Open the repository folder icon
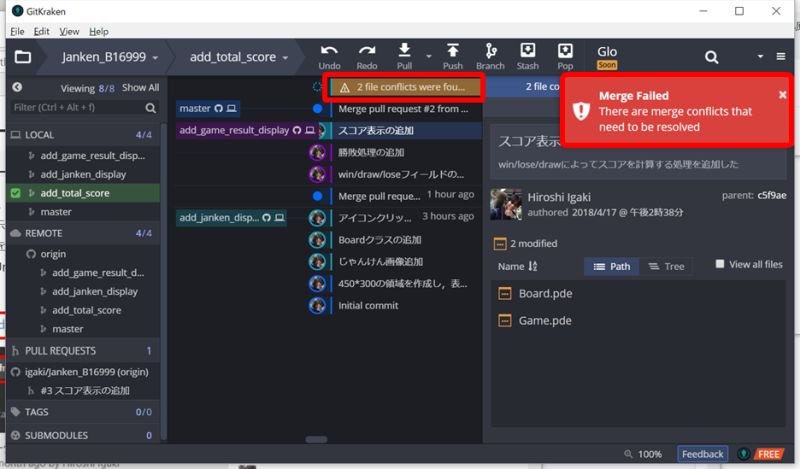This screenshot has height=469, width=800. [x=22, y=57]
